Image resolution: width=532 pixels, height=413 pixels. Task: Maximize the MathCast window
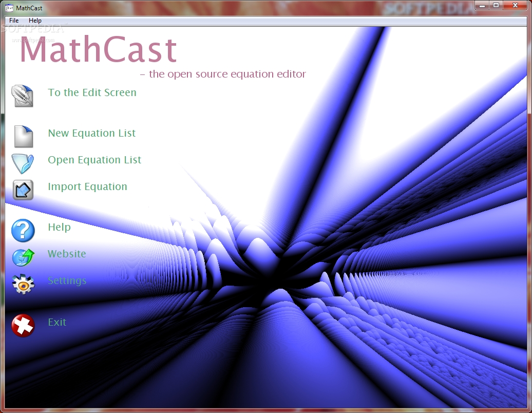point(496,6)
